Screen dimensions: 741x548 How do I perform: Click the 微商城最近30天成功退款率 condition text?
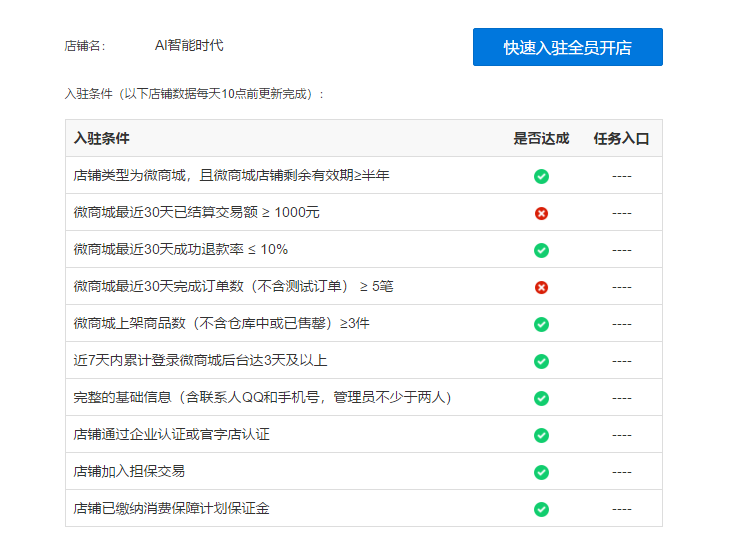pos(181,249)
